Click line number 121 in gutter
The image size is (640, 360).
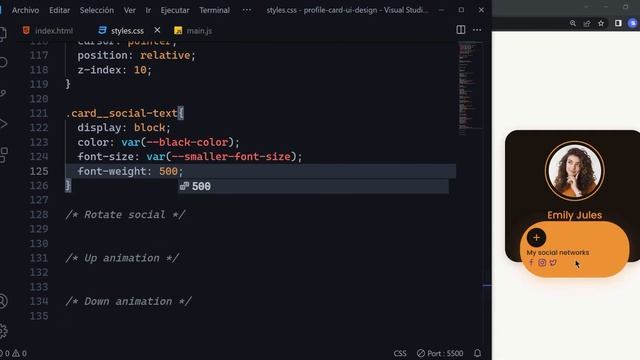[x=39, y=113]
